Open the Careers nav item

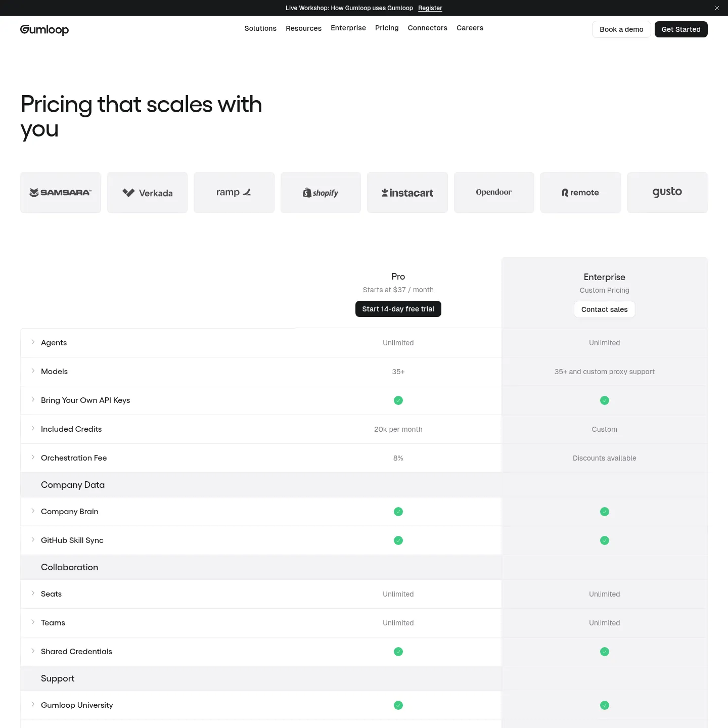coord(470,28)
